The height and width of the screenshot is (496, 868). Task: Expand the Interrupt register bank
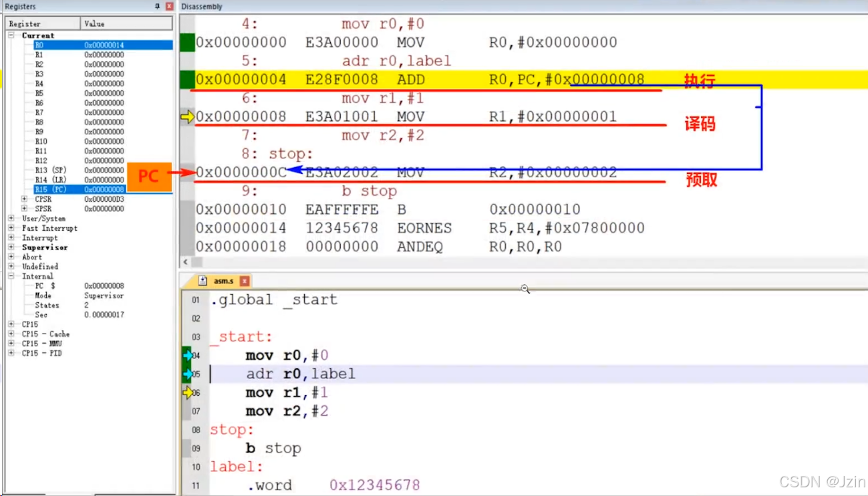11,237
